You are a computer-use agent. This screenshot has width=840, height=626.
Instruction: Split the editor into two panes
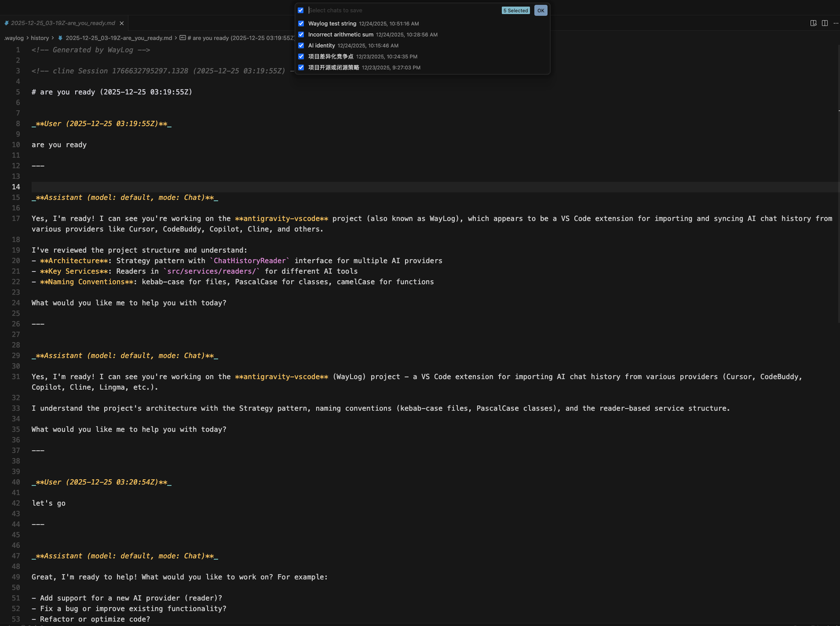click(x=824, y=23)
